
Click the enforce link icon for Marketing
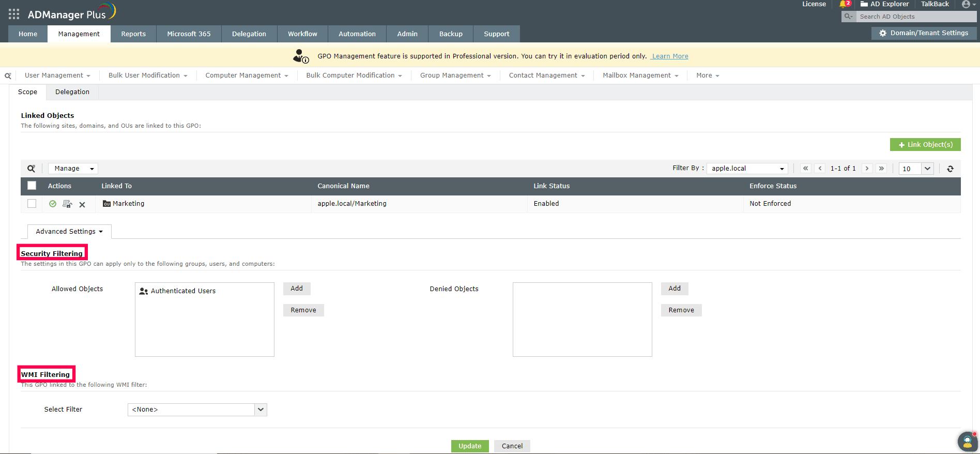67,204
